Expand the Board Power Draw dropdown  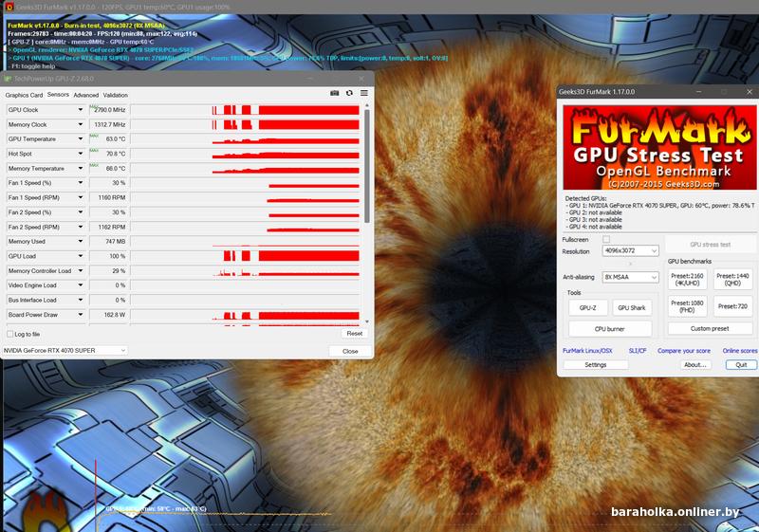point(81,315)
